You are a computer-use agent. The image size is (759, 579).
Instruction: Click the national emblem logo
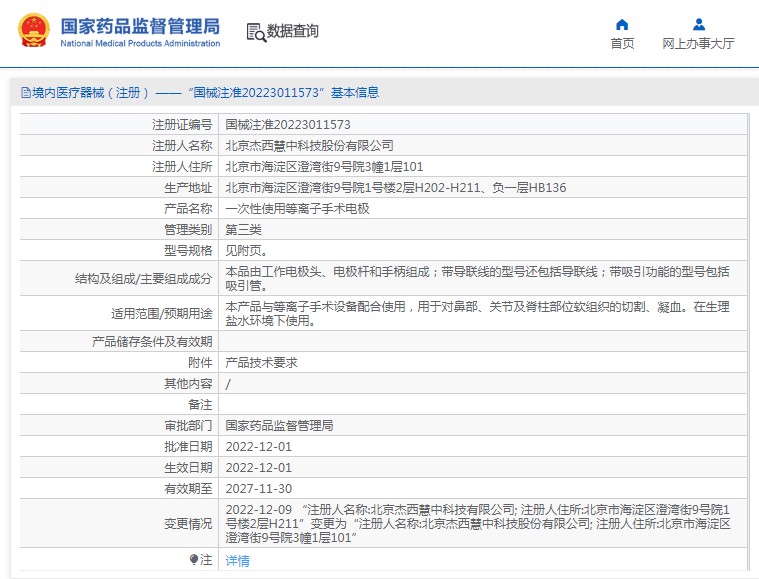34,31
